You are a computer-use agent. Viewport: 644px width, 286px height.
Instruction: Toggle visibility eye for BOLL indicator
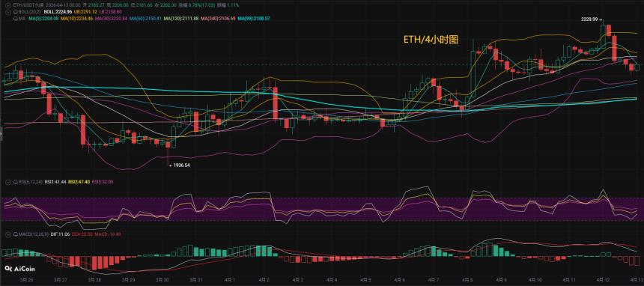(x=16, y=12)
